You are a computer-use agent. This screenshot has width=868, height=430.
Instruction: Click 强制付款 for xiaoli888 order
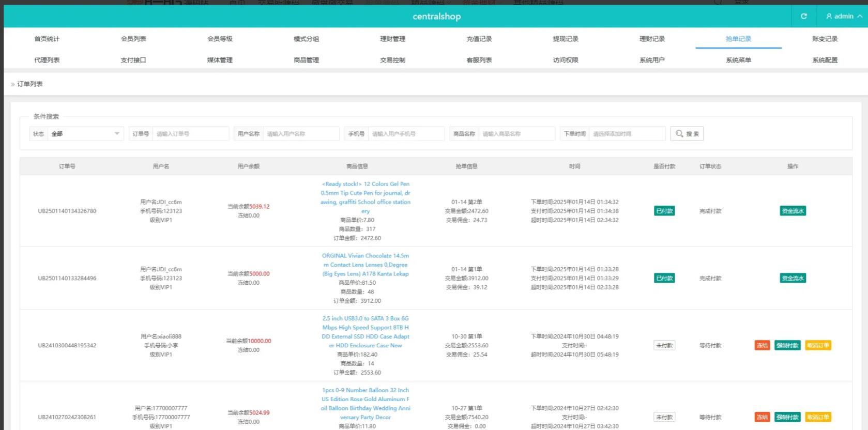pyautogui.click(x=787, y=345)
